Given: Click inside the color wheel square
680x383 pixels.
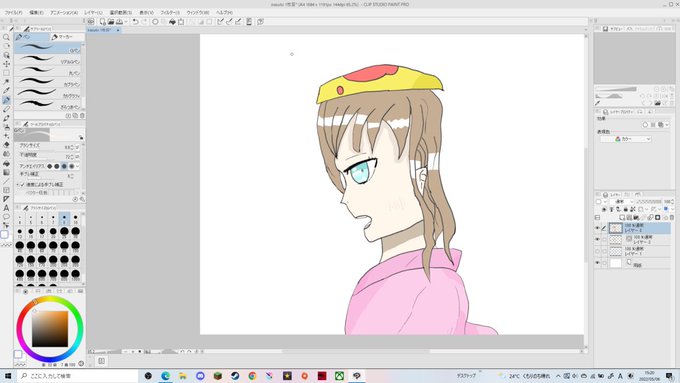Looking at the screenshot, I should [50, 328].
